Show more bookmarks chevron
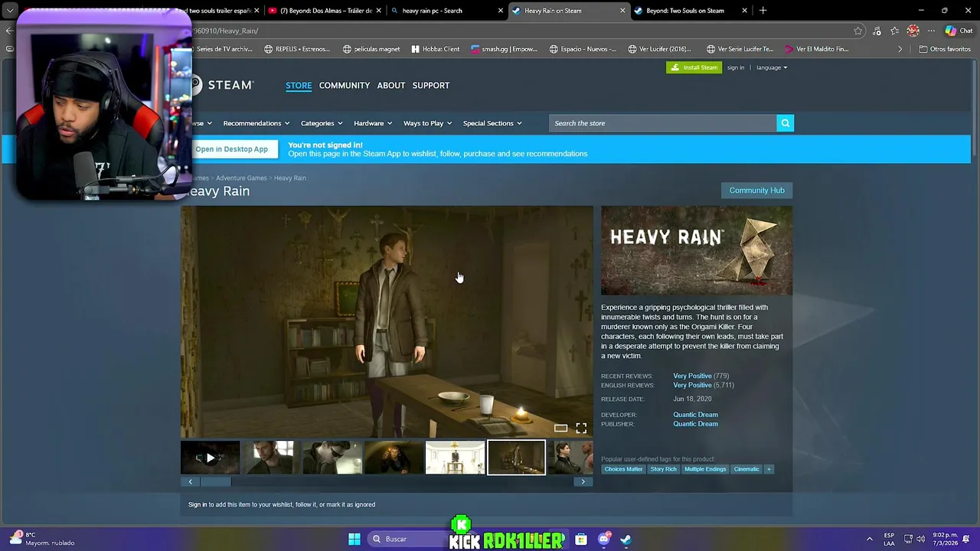The image size is (980, 551). pos(900,49)
